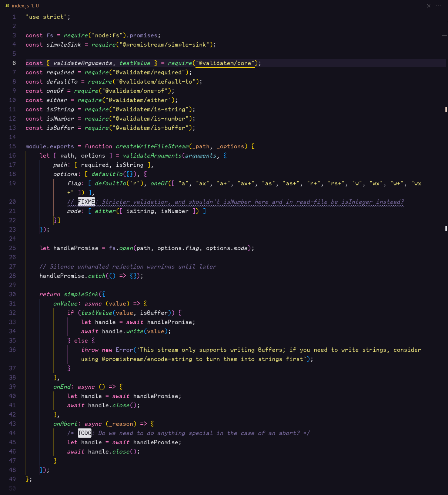Click the _reason parameter
The image size is (448, 495).
click(121, 424)
